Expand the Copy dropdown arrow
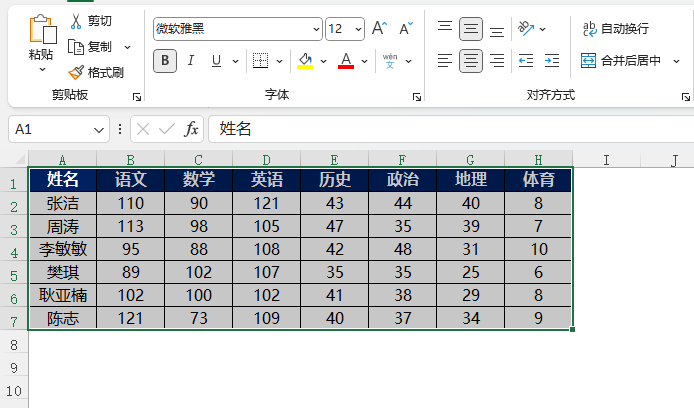This screenshot has width=694, height=408. (127, 47)
